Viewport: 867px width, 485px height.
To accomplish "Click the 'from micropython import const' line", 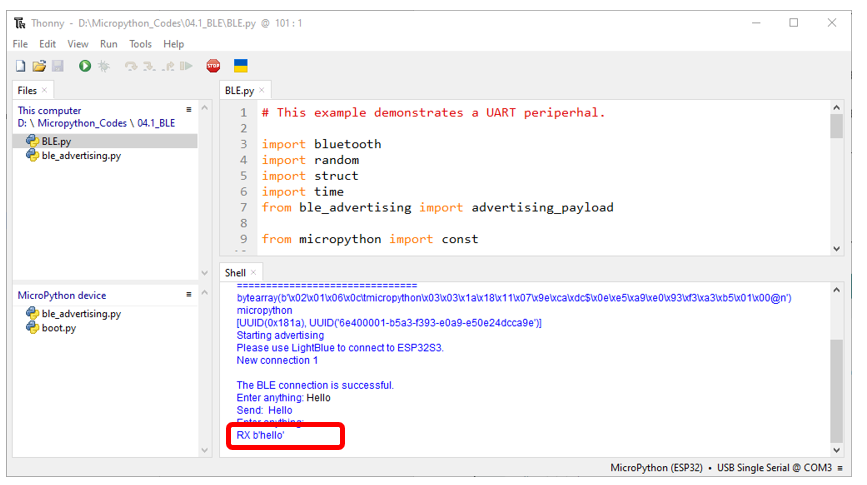I will 370,239.
